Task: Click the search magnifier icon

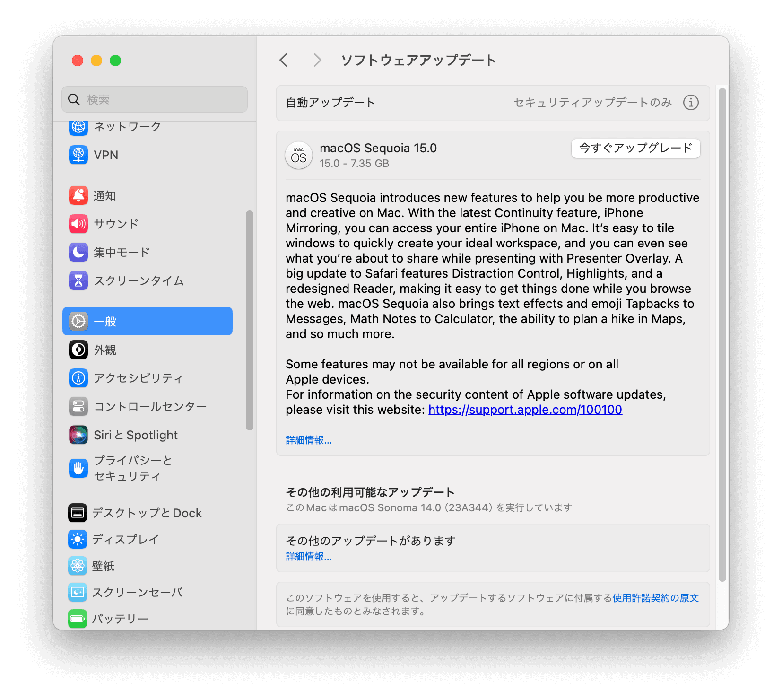Action: [74, 99]
